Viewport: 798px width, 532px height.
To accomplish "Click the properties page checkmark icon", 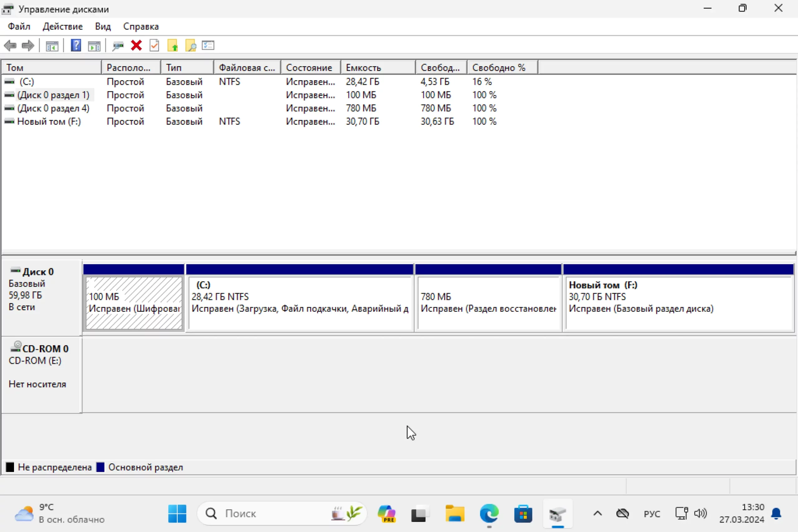I will (x=154, y=46).
